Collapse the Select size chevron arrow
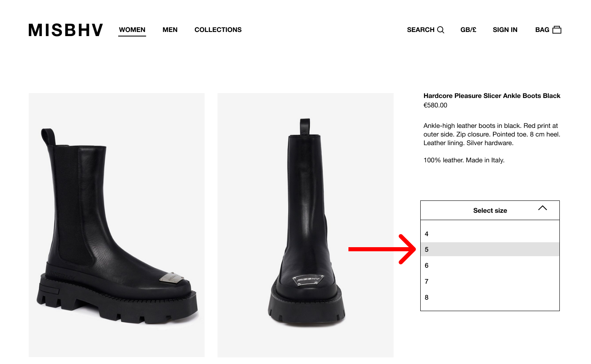 tap(542, 208)
